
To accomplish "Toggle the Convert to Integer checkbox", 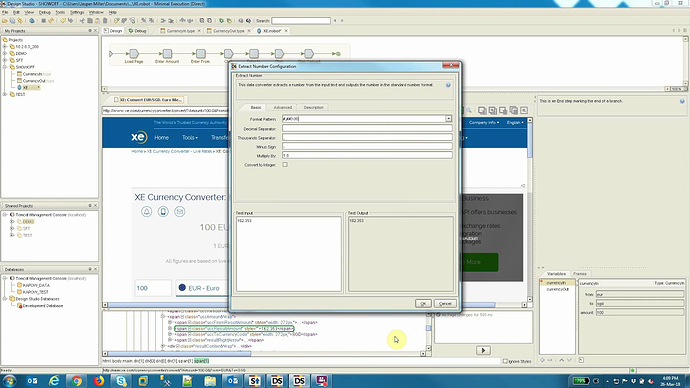I will coord(285,165).
